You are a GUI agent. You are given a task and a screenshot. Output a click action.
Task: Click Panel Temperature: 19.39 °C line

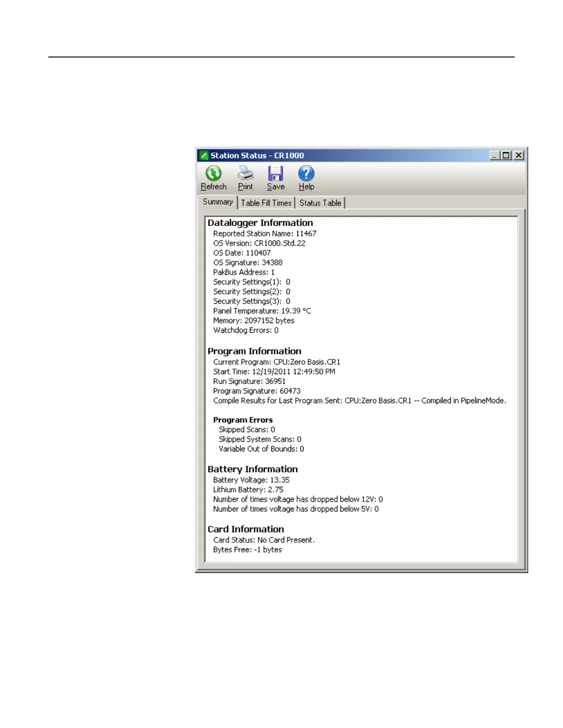[x=262, y=311]
